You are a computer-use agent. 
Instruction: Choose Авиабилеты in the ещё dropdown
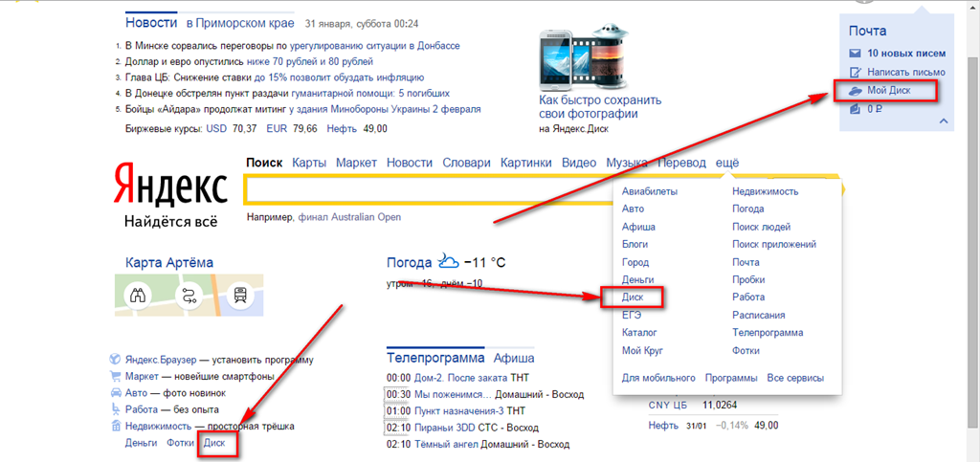[x=650, y=191]
